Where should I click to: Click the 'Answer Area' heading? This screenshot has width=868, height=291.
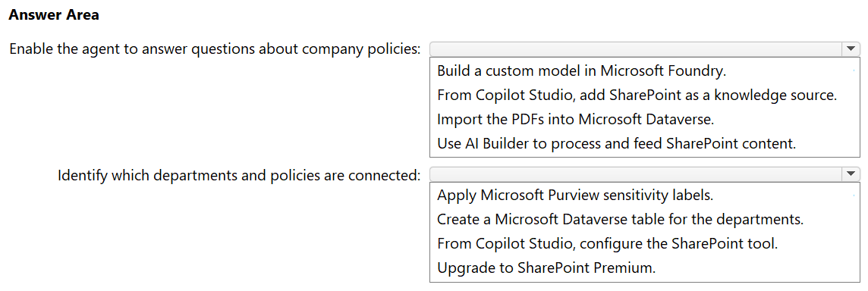tap(55, 15)
